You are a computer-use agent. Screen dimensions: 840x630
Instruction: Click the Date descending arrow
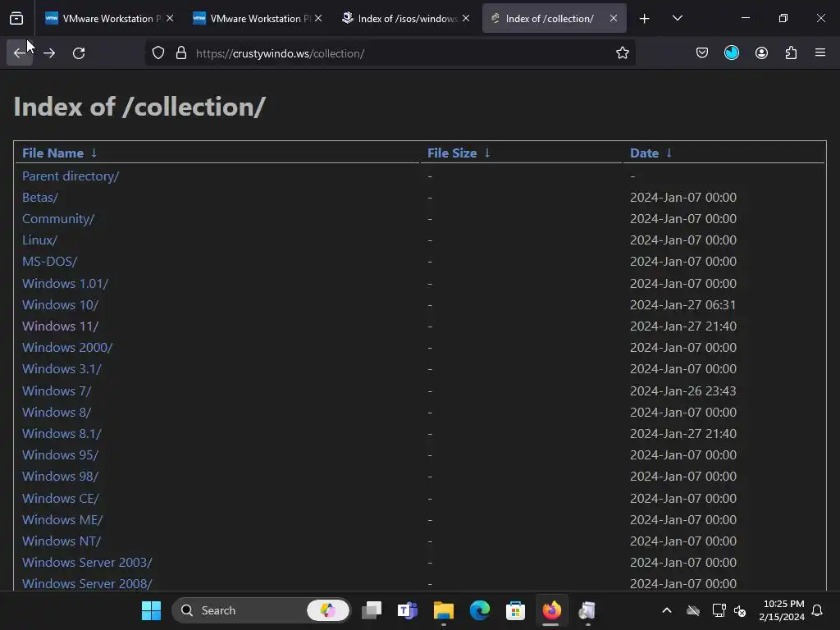click(669, 153)
